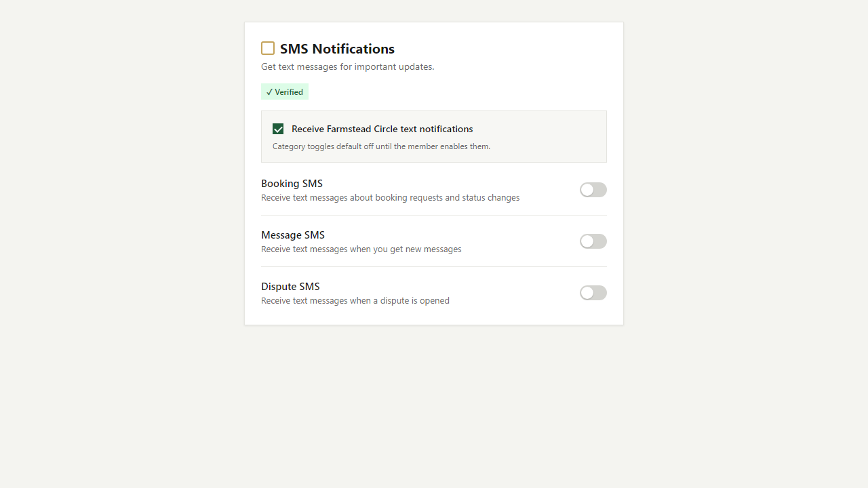Click the Message SMS label

293,235
